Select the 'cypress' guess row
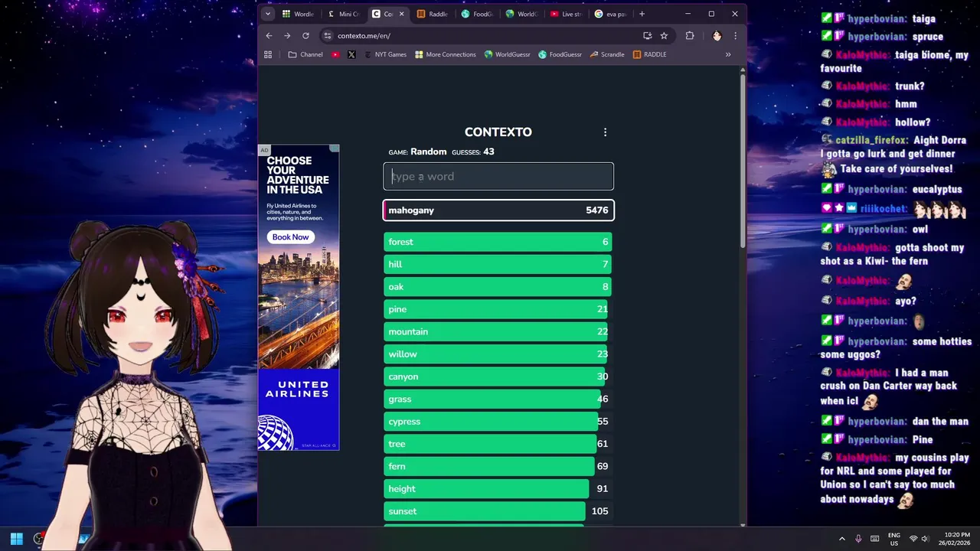 pos(498,422)
